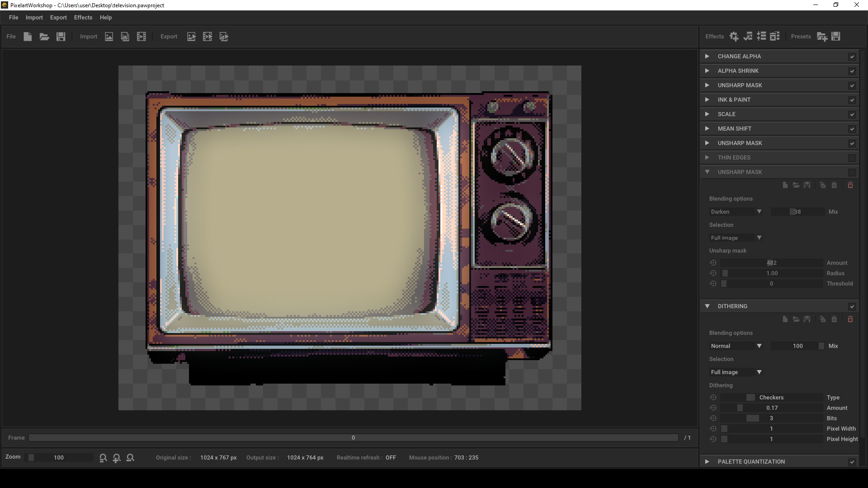The width and height of the screenshot is (868, 488).
Task: Export as video file icon
Action: point(208,37)
